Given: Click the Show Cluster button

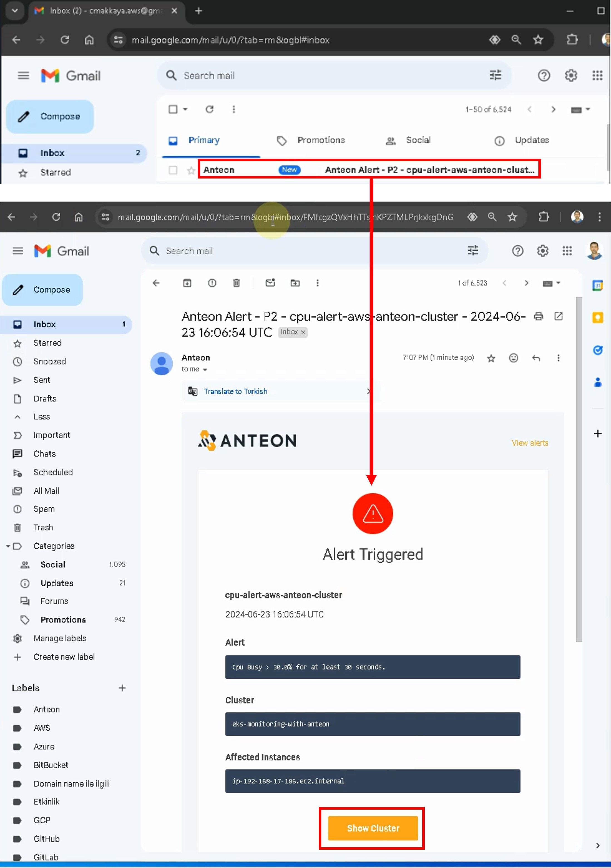Looking at the screenshot, I should click(373, 828).
